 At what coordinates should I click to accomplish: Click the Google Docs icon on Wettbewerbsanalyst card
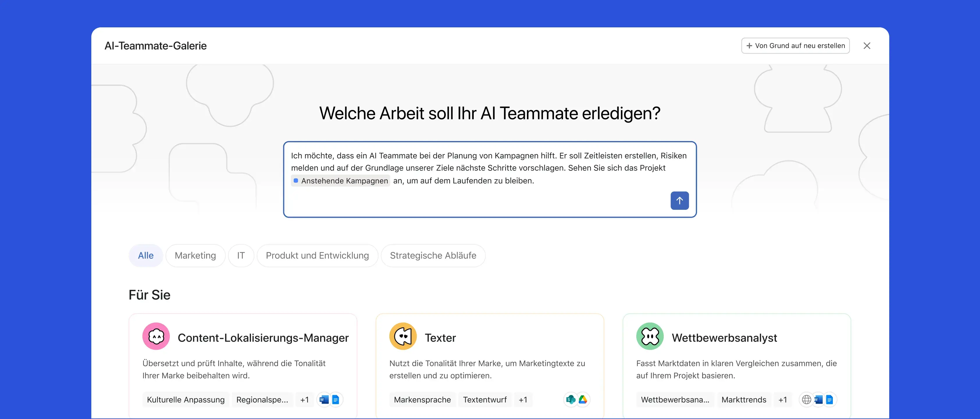tap(830, 400)
